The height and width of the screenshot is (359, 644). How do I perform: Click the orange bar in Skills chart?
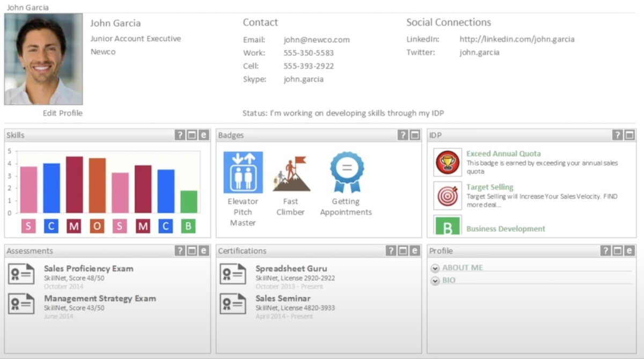pos(97,185)
